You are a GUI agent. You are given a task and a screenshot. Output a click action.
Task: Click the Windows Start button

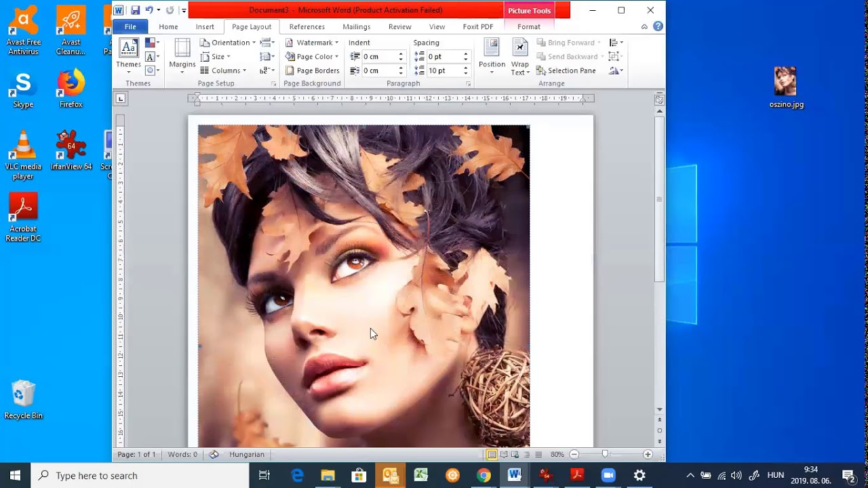(x=15, y=475)
